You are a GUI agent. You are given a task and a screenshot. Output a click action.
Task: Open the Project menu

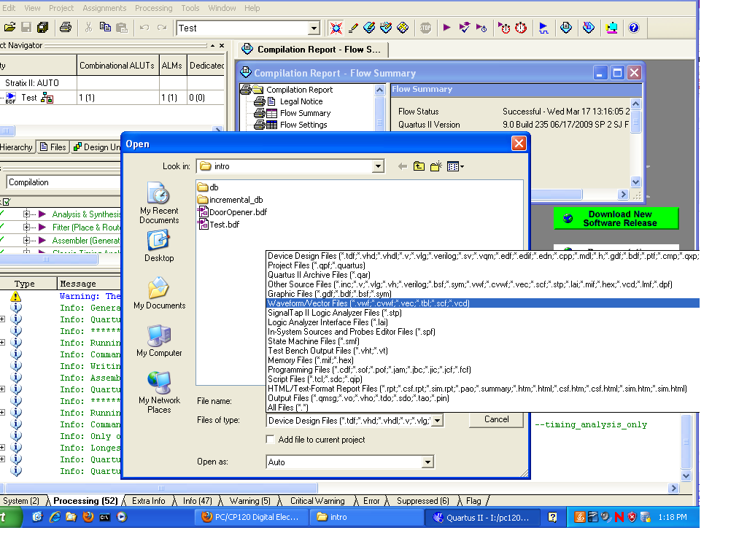[61, 8]
